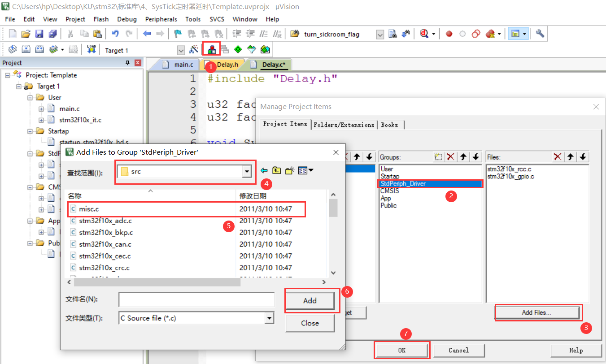Click the create new folder icon in dialog
This screenshot has height=364, width=606.
coord(289,170)
